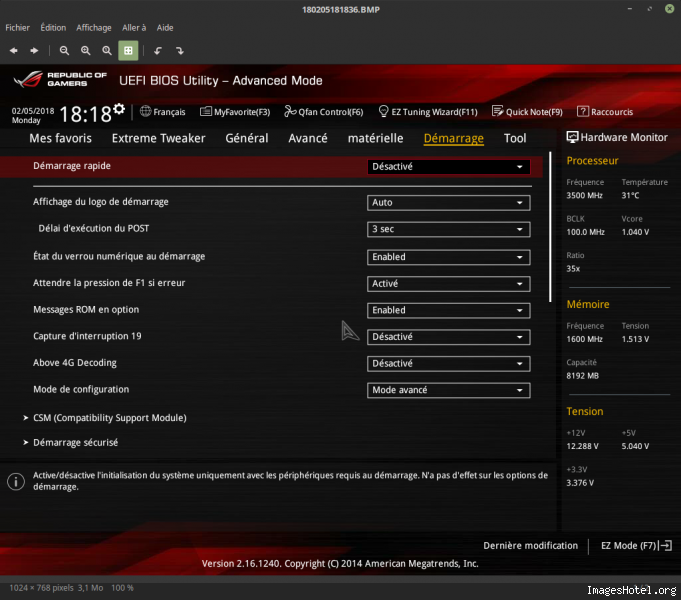Click the Qfan Control fan icon
Screen dimensions: 681x600
point(290,112)
